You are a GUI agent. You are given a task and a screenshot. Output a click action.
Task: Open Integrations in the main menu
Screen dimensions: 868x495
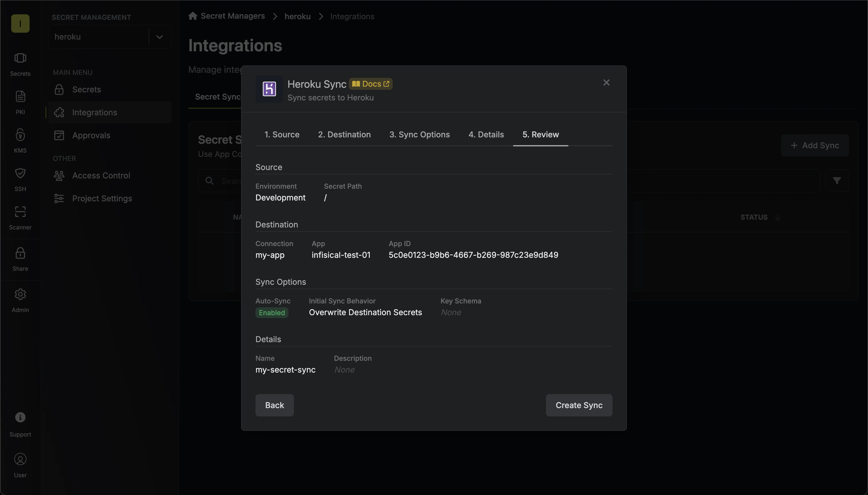tap(110, 112)
